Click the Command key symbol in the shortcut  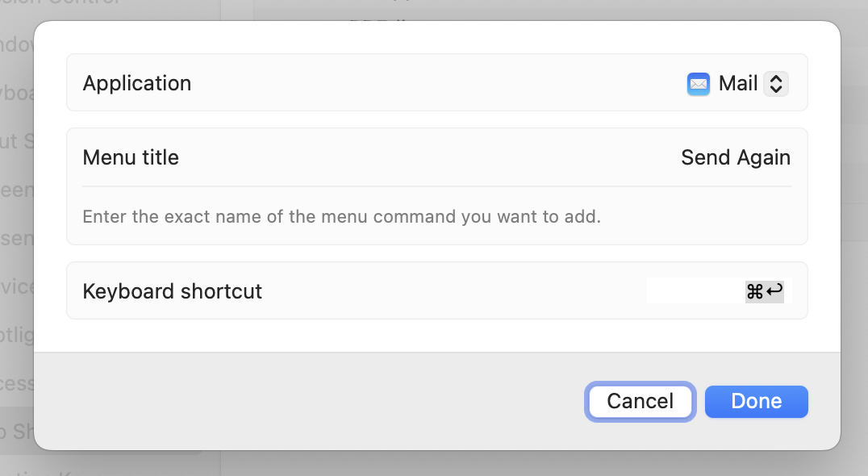click(x=755, y=291)
